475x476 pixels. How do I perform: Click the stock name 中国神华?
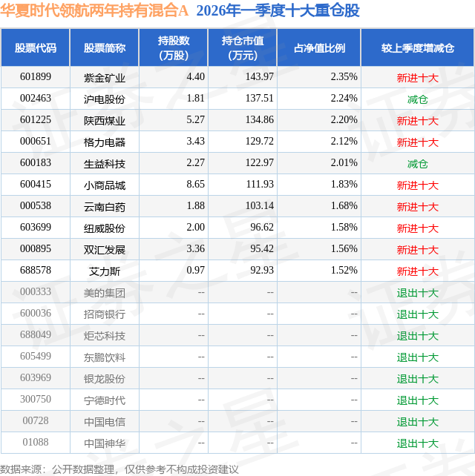pos(104,444)
